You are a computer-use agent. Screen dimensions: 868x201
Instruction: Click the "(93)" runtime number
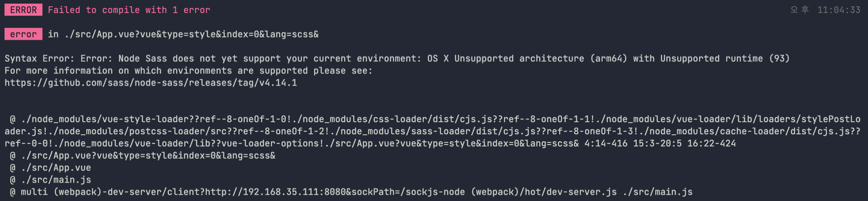[x=779, y=59]
